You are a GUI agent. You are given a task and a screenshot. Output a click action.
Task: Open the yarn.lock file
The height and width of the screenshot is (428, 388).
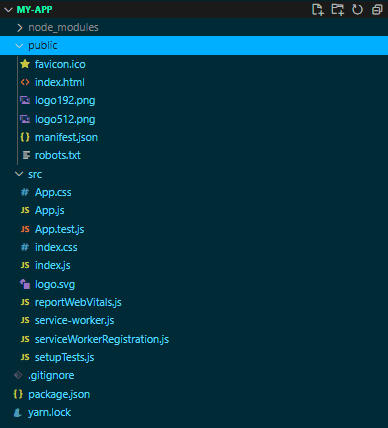click(x=50, y=413)
